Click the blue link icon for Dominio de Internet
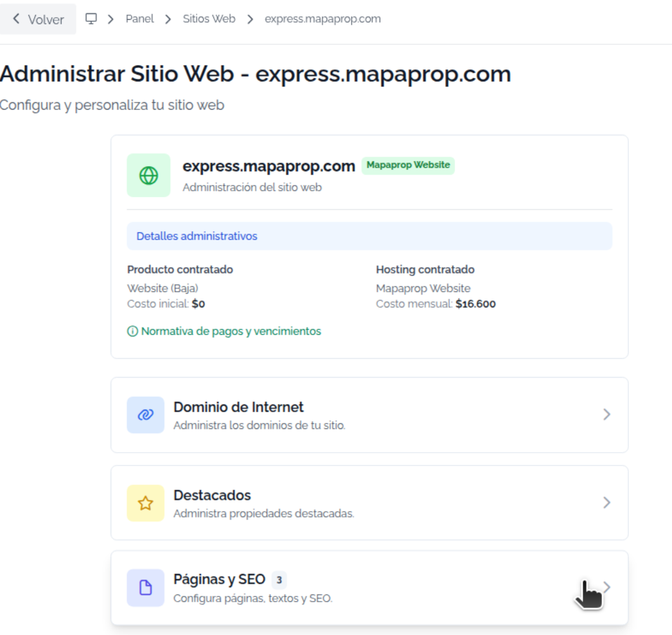 point(145,415)
